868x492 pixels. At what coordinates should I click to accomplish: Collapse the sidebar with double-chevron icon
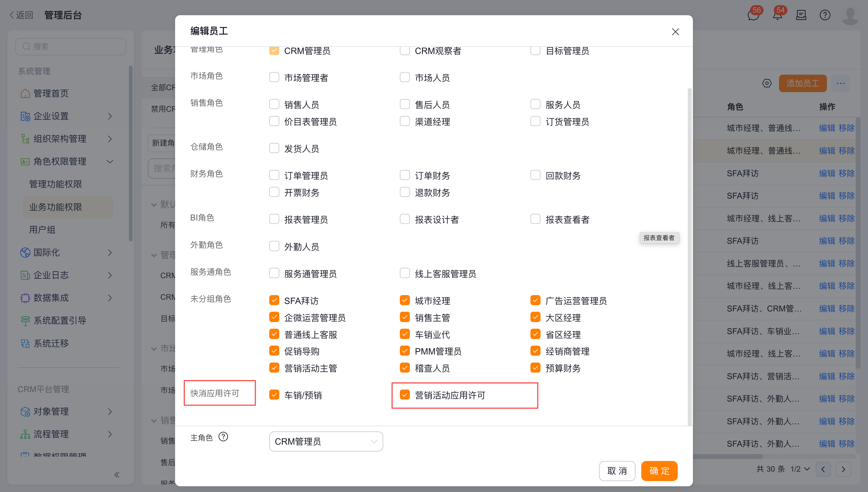click(x=117, y=475)
